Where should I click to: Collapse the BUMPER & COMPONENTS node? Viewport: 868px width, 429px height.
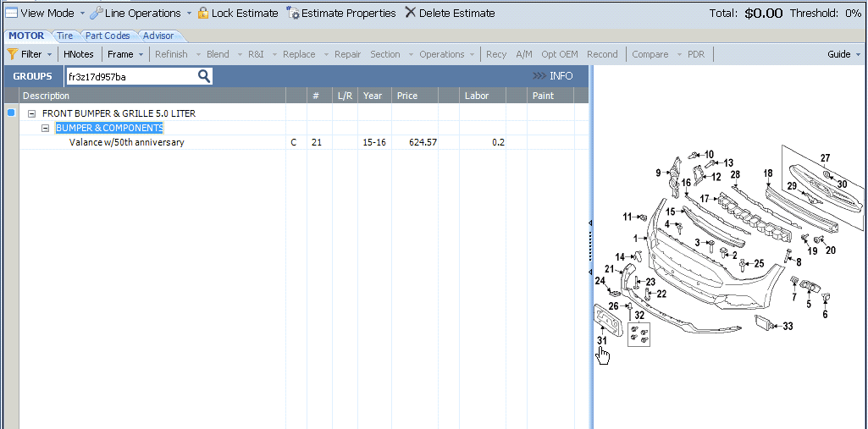coord(46,128)
